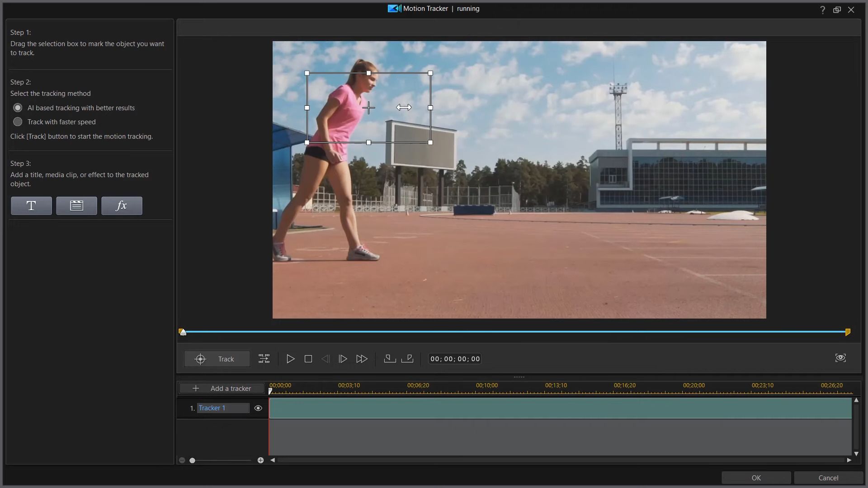Hide Tracker 1 with eye icon

point(258,408)
